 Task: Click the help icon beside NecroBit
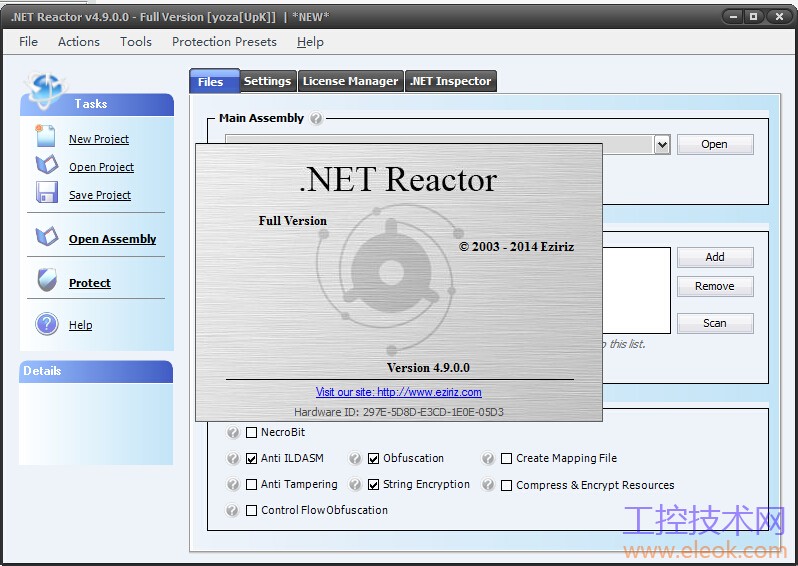[x=233, y=433]
